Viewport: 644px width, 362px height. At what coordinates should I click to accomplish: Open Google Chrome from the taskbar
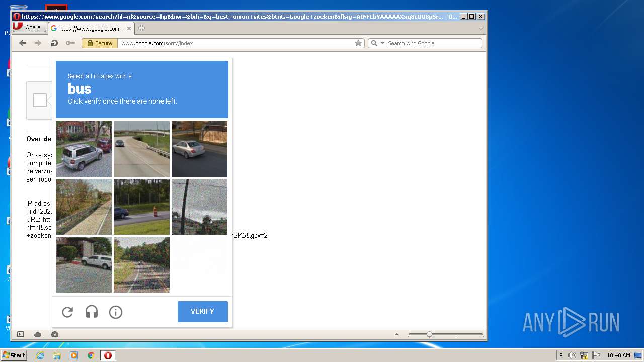click(x=91, y=355)
